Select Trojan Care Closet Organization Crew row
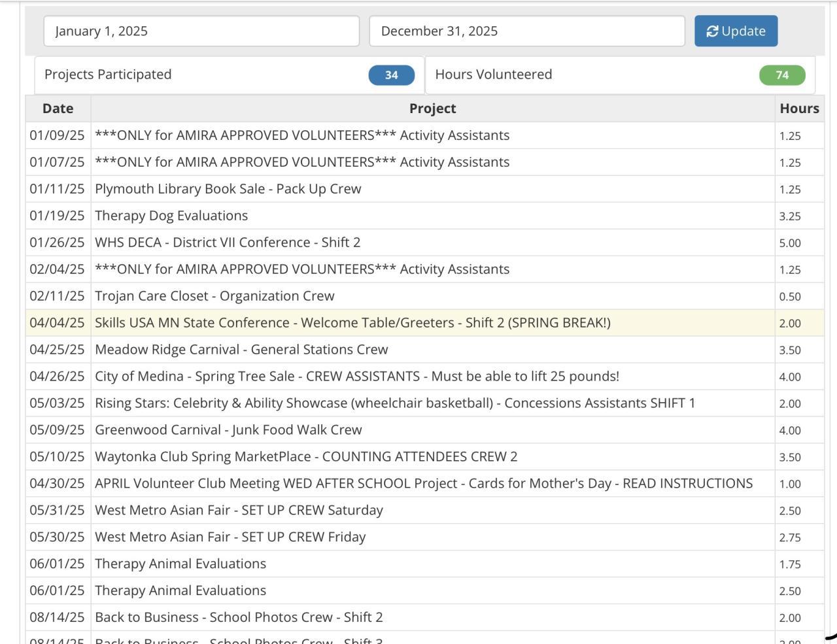 click(x=214, y=296)
